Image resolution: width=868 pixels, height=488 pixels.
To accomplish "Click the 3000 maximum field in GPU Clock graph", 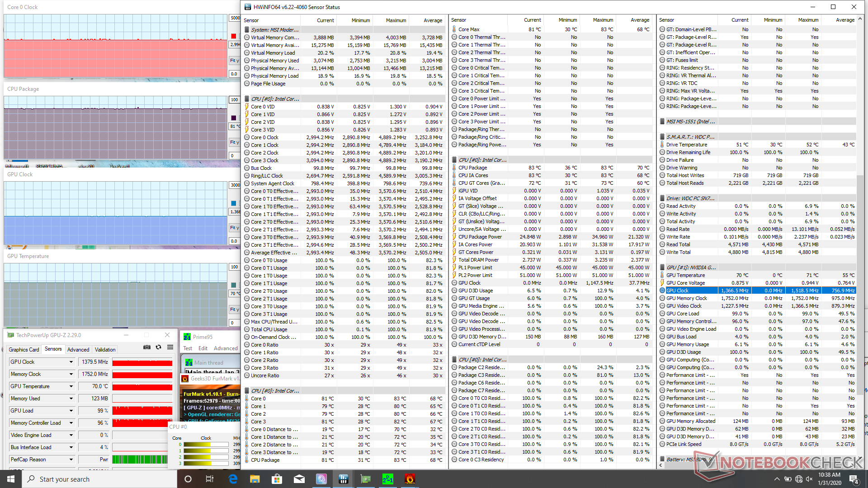I will click(x=235, y=185).
